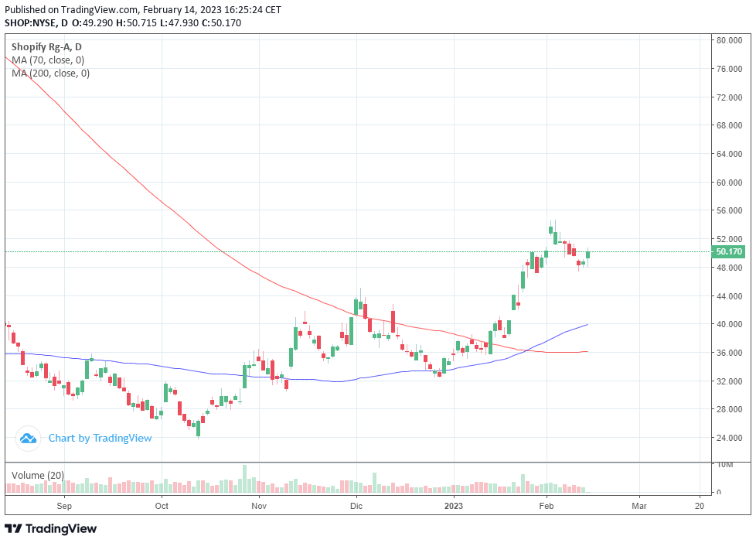Screen dimensions: 756x543
Task: Click the Mar label on time axis
Action: coord(639,506)
